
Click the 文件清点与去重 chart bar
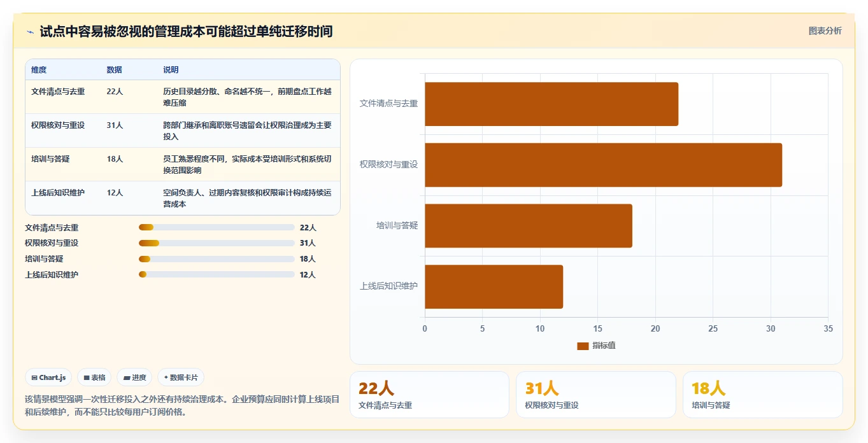point(551,104)
